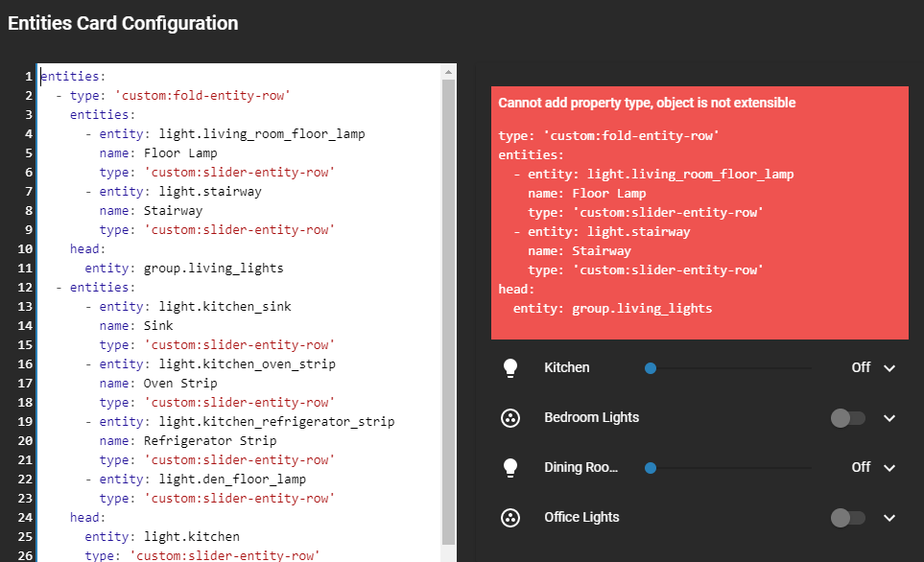Collapse the Office Lights chevron

pyautogui.click(x=888, y=517)
